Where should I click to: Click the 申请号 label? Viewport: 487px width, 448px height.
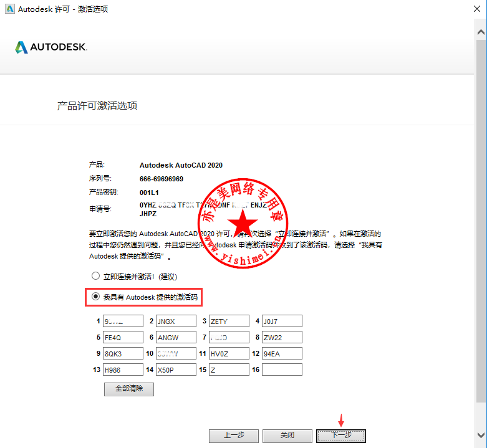100,209
